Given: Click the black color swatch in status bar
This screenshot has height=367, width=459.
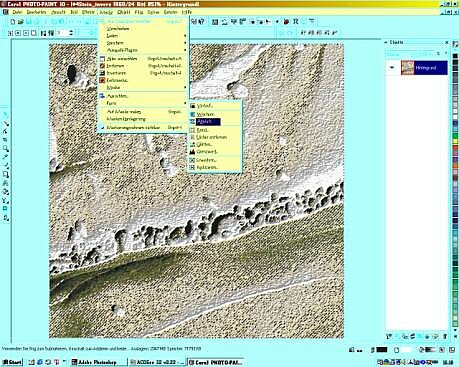Looking at the screenshot, I should 382,350.
